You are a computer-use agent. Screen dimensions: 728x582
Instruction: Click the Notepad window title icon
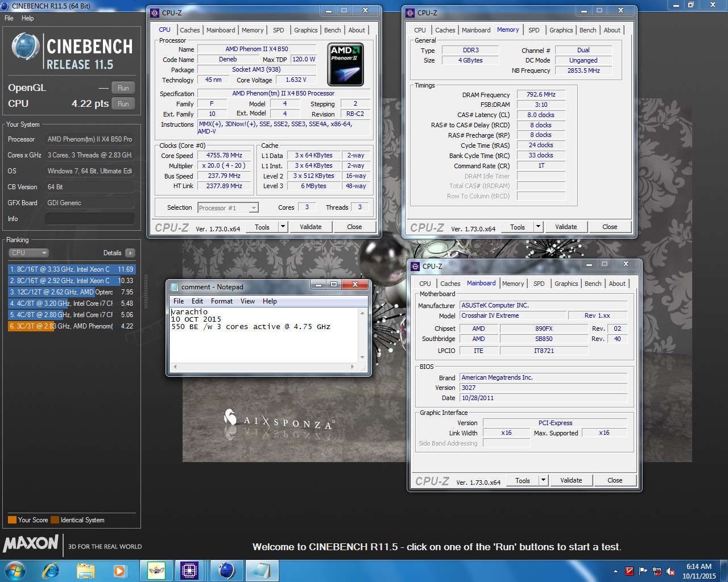coord(174,286)
